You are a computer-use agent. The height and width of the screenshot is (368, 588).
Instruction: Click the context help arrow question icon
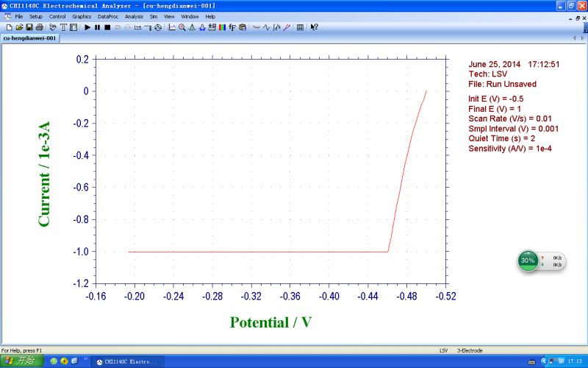pos(315,27)
